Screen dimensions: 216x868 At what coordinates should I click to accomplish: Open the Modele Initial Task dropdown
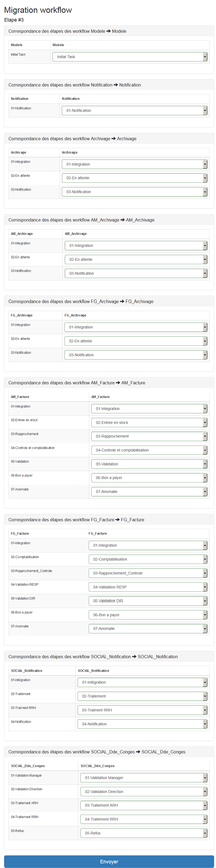130,57
